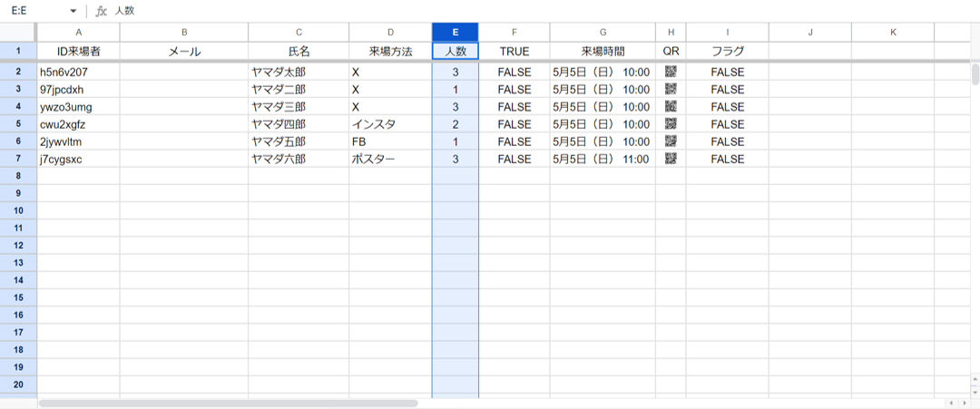Click the fx function icon
The image size is (980, 409).
click(x=102, y=12)
